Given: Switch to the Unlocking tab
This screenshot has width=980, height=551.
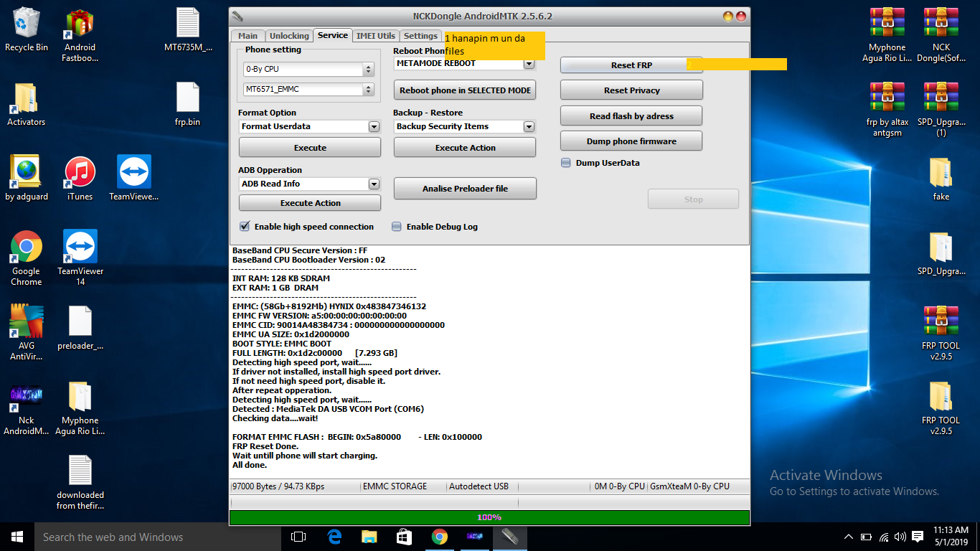Looking at the screenshot, I should 289,36.
